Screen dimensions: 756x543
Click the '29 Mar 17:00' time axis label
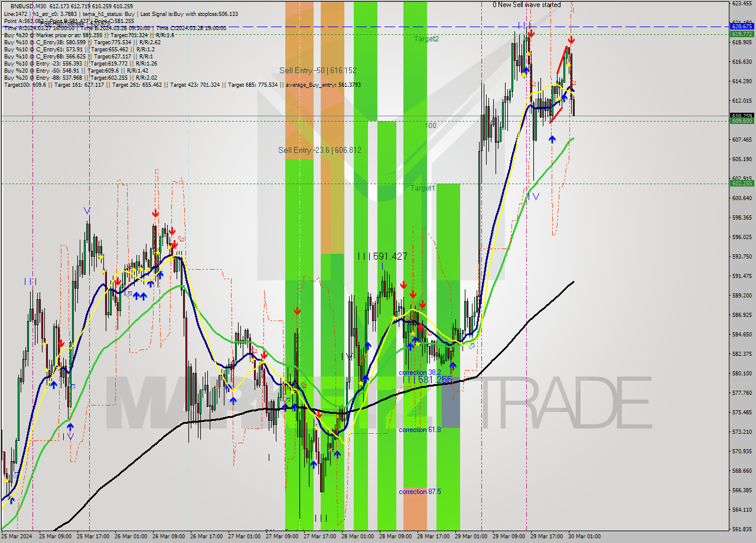pos(546,537)
